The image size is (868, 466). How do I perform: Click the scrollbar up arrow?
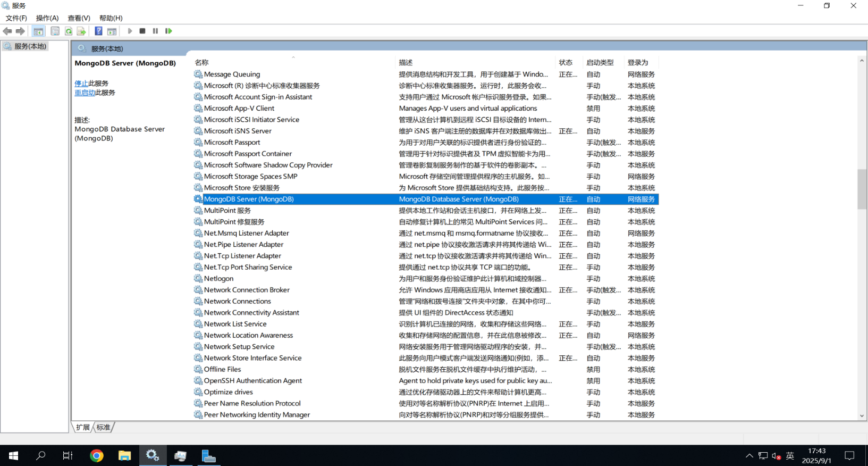coord(862,61)
